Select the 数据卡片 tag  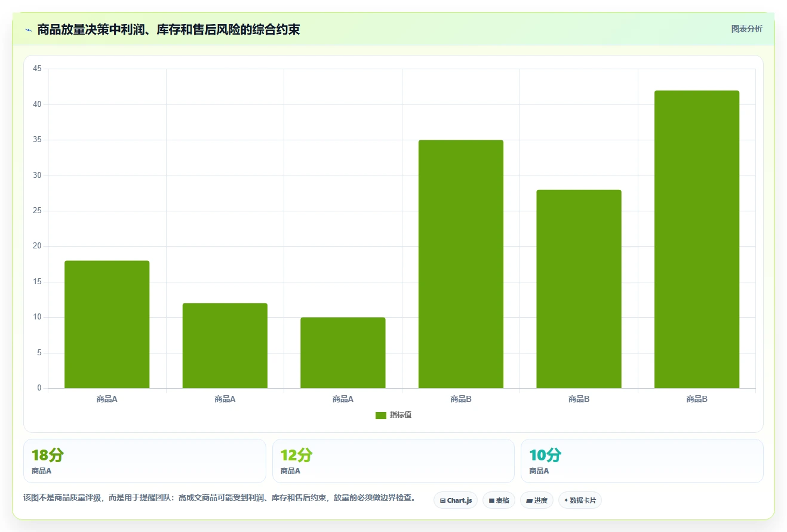pyautogui.click(x=580, y=500)
